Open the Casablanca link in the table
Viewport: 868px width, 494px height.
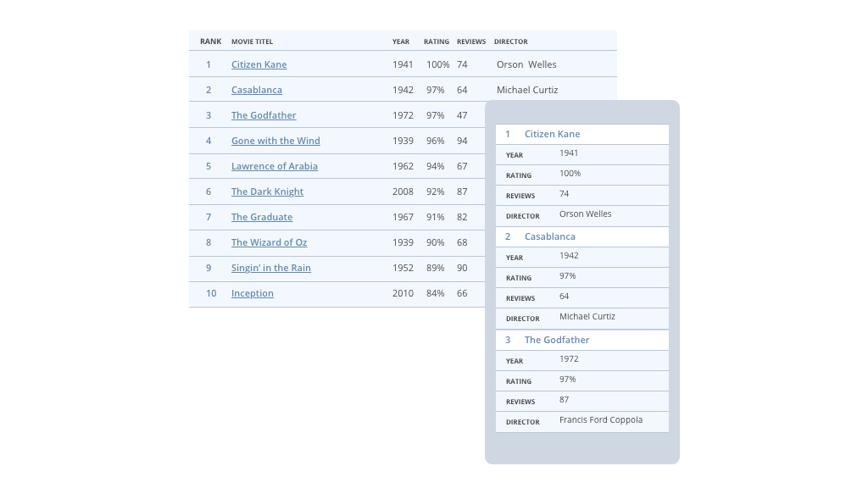(256, 90)
